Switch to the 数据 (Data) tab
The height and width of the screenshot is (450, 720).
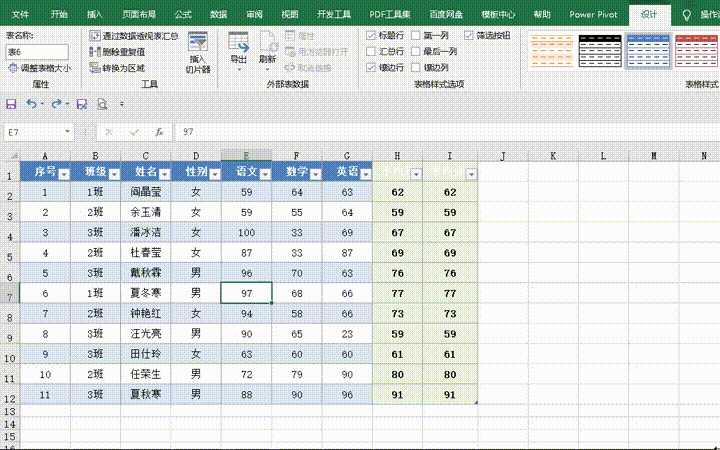coord(219,15)
